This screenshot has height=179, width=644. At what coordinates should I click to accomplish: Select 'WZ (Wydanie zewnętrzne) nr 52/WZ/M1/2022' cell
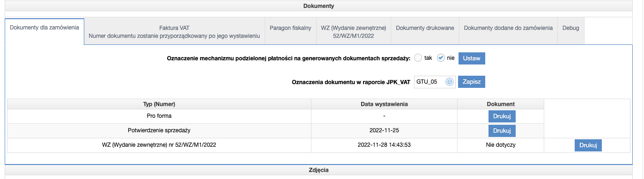click(159, 145)
